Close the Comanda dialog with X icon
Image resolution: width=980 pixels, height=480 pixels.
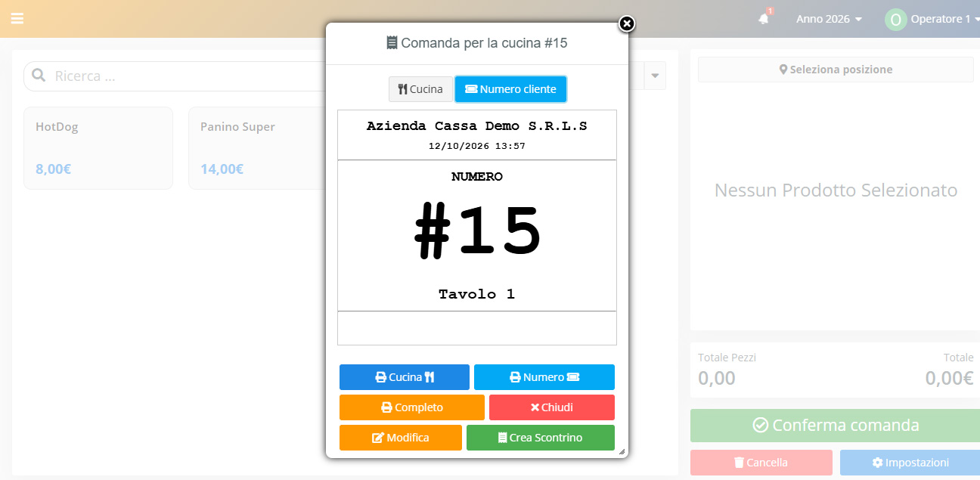(x=627, y=24)
